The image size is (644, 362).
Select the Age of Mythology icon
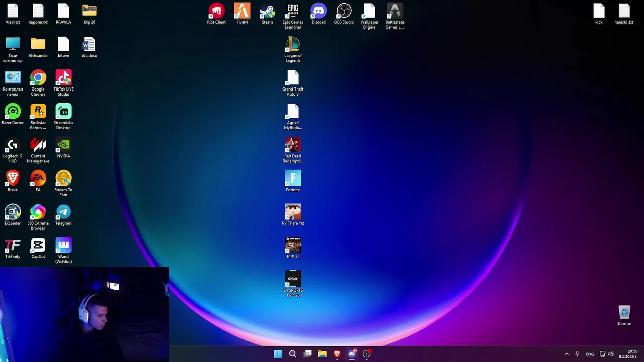click(x=293, y=117)
